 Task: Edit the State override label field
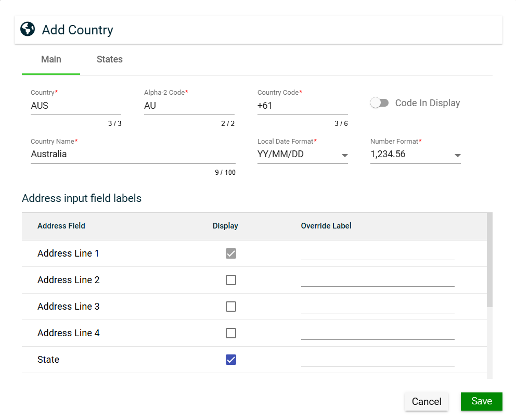(x=377, y=360)
